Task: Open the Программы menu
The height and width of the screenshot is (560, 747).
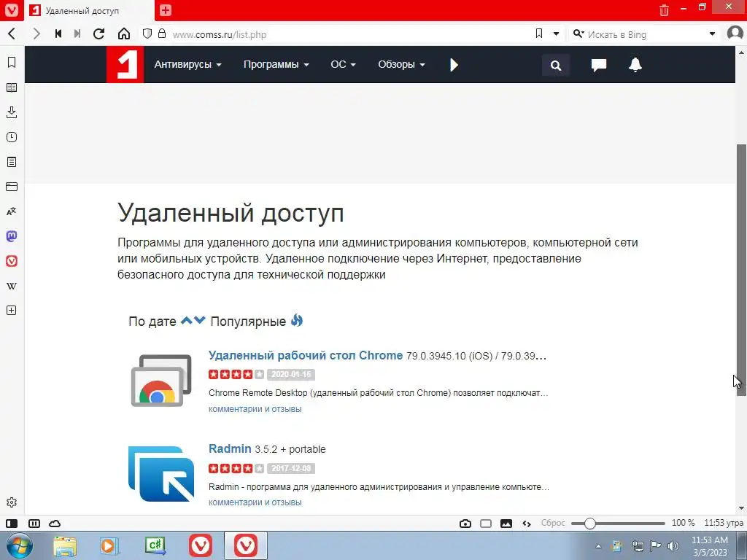Action: click(276, 64)
